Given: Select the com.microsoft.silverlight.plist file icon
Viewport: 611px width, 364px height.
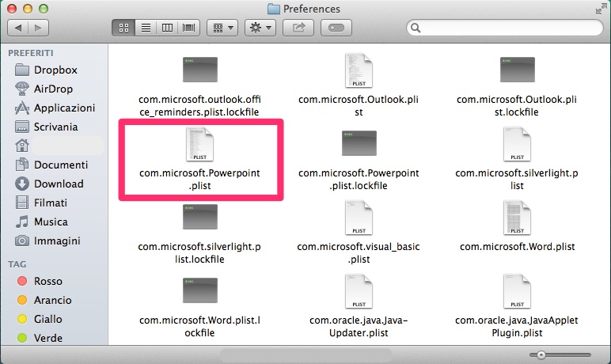Looking at the screenshot, I should point(517,144).
